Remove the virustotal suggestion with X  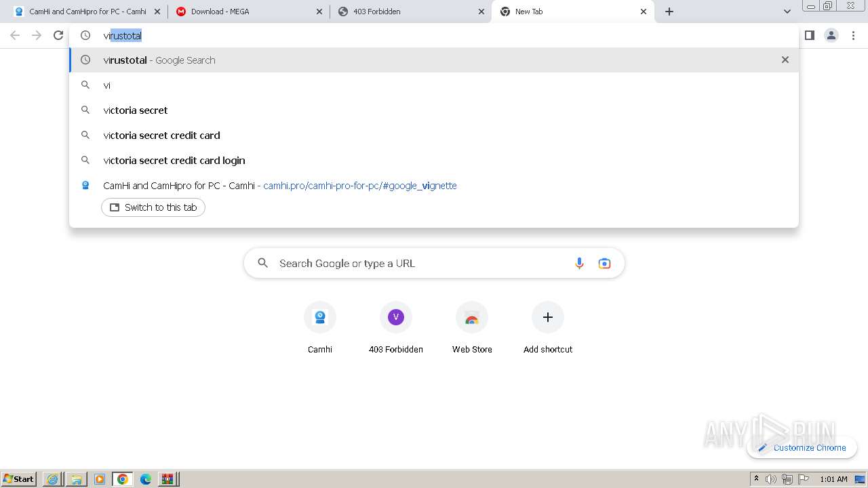coord(785,60)
